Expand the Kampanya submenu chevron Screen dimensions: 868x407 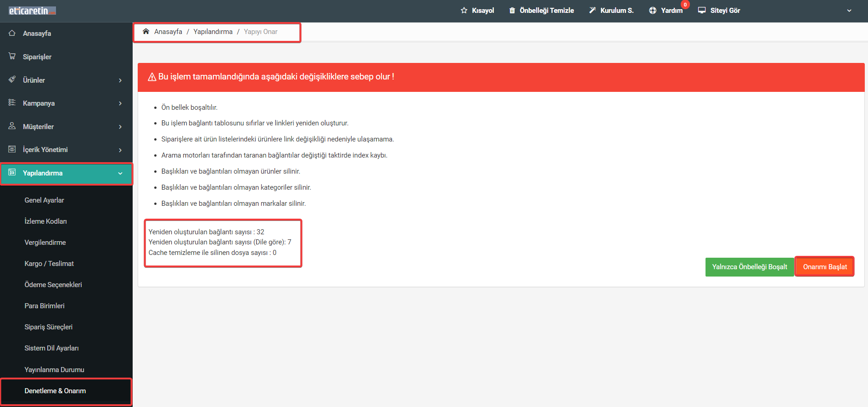pos(120,103)
